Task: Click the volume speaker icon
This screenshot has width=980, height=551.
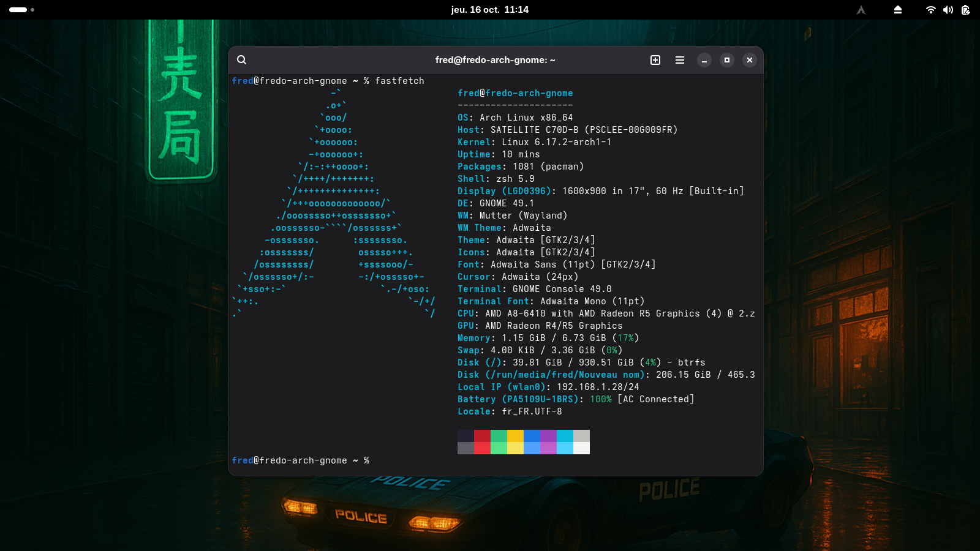Action: [x=948, y=10]
